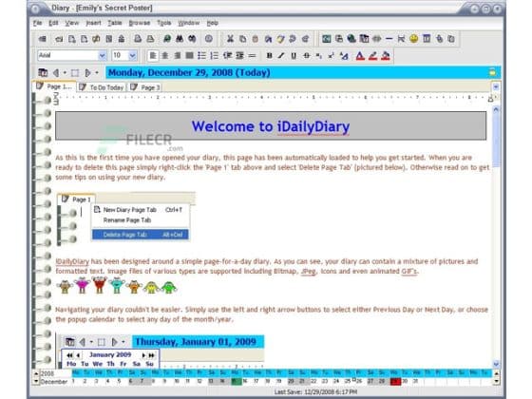
Task: Click the globe hyperlink icon
Action: tap(351, 39)
